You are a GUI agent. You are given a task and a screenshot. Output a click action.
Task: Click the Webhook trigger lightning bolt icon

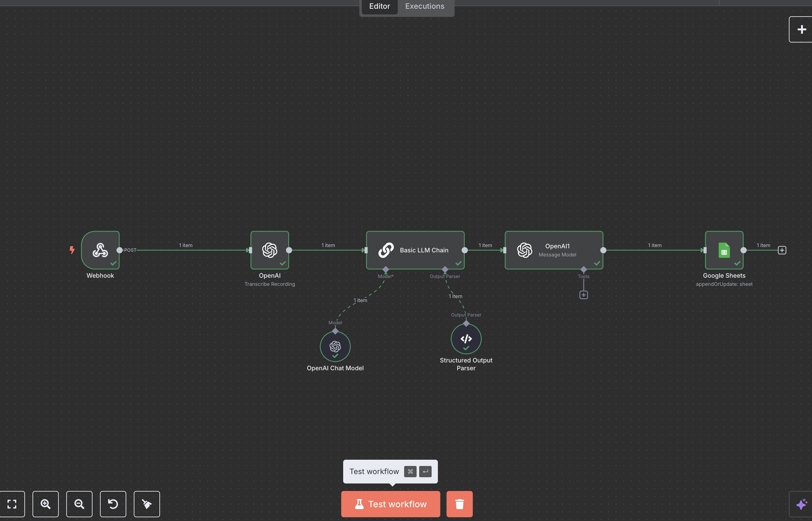(72, 250)
